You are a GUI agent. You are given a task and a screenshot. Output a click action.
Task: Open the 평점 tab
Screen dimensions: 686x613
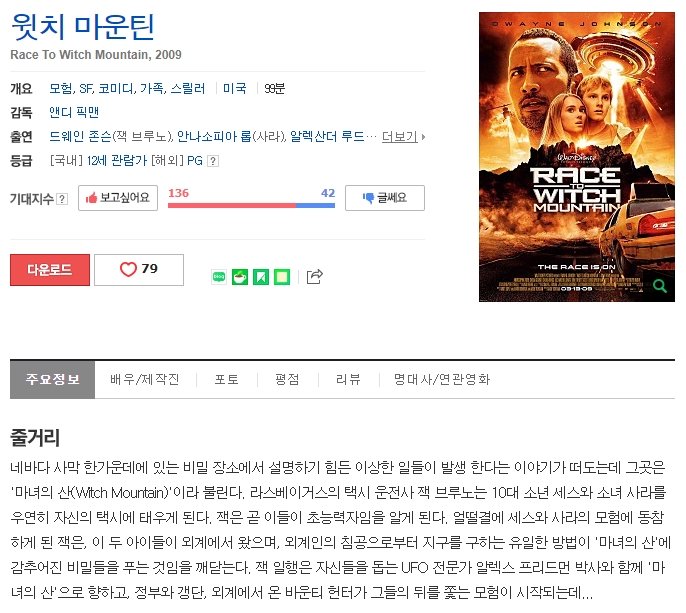(x=287, y=379)
